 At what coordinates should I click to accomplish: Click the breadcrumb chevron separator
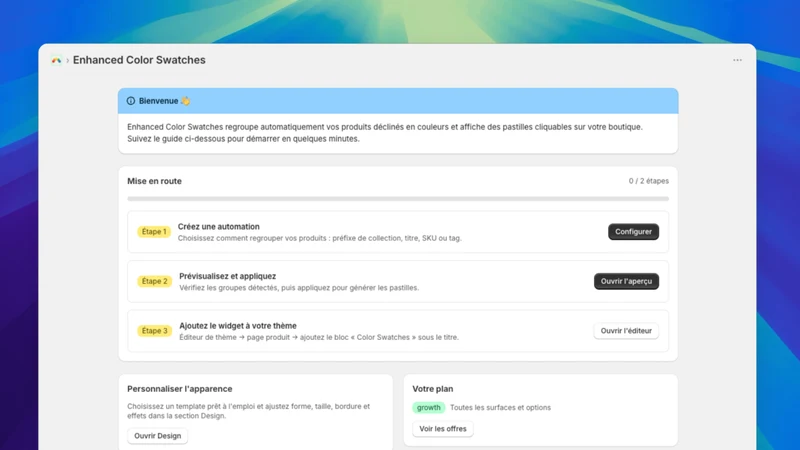[67, 60]
